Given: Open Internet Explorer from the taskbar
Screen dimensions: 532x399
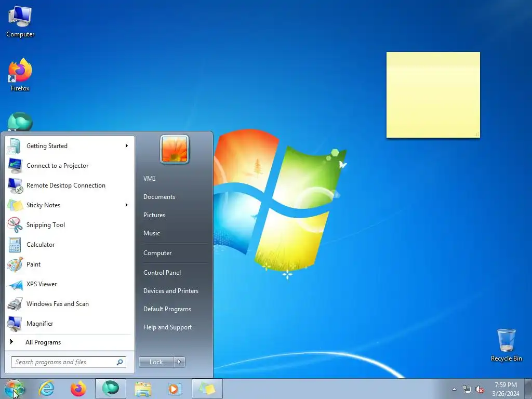Looking at the screenshot, I should pos(46,389).
